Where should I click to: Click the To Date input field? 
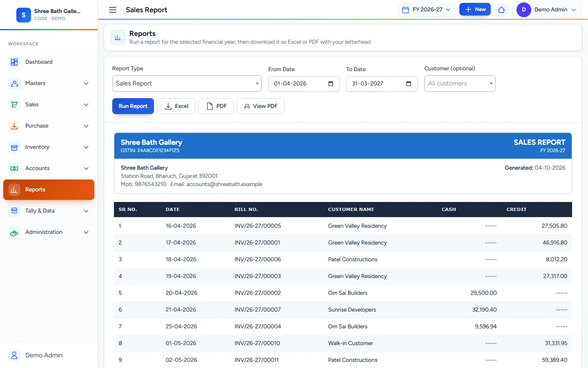pyautogui.click(x=382, y=84)
